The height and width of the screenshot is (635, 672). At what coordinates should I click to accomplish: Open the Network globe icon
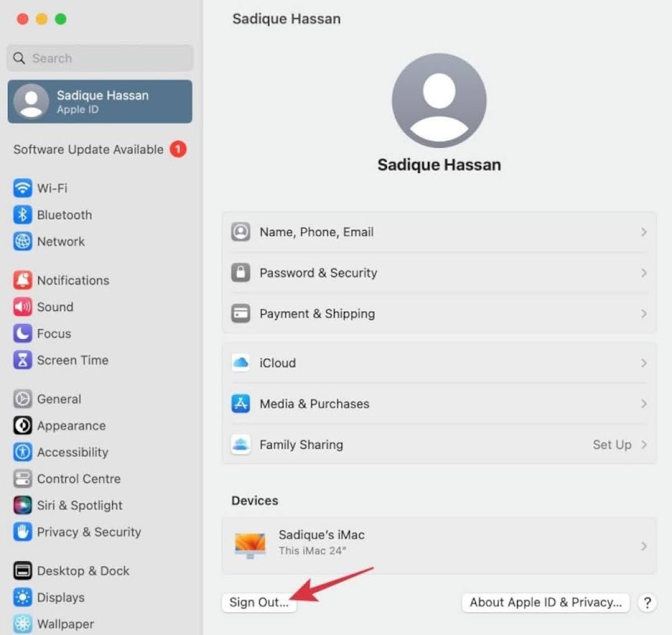[22, 241]
